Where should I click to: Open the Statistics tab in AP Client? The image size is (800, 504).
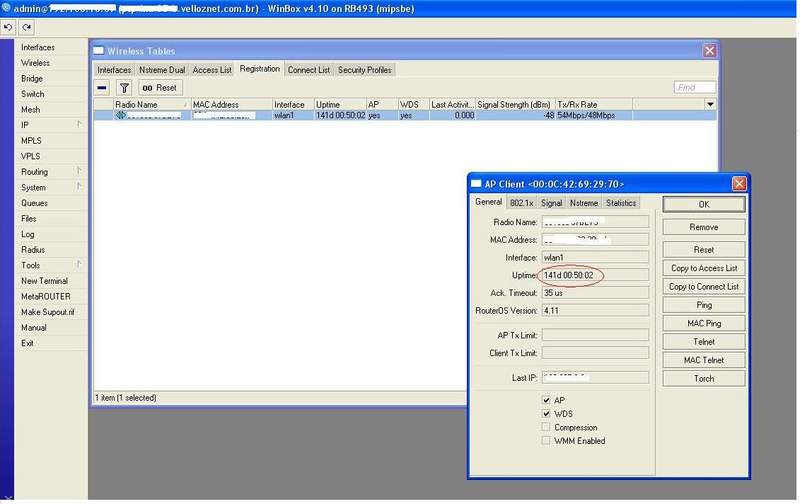[x=621, y=203]
